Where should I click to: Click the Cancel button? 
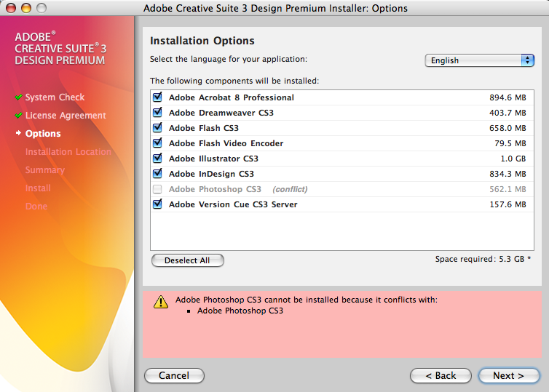tap(174, 375)
